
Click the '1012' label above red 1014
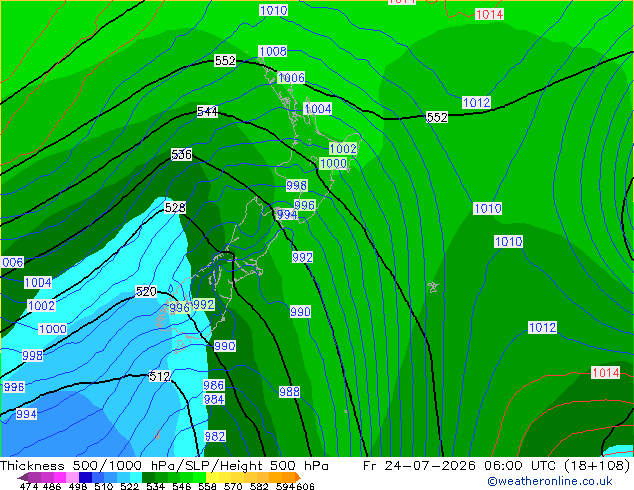point(542,327)
